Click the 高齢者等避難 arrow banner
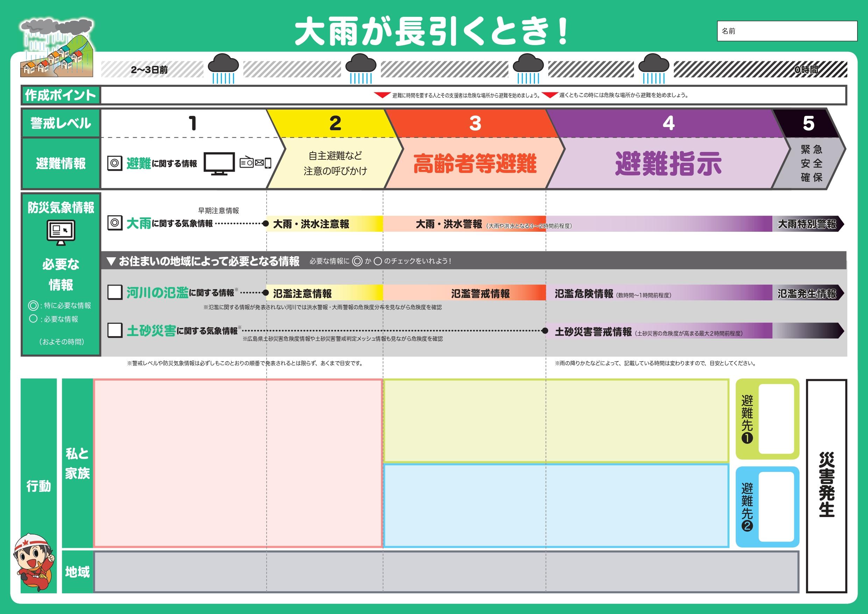868x614 pixels. tap(474, 163)
